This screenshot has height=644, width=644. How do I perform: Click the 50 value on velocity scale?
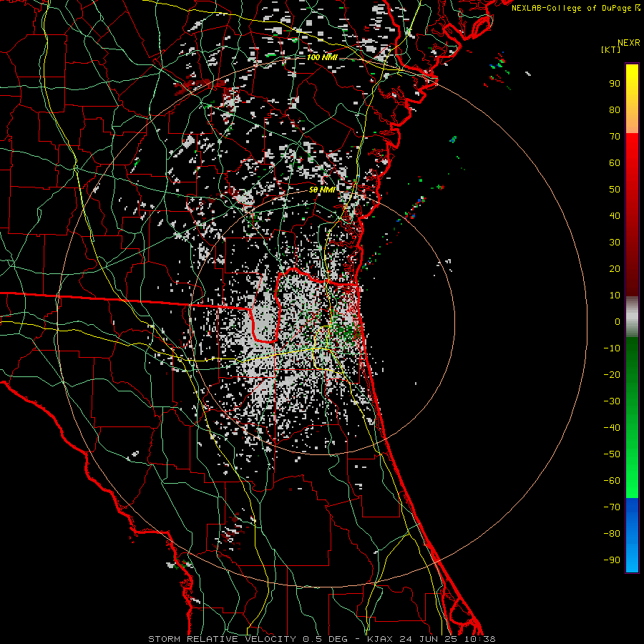tap(615, 190)
